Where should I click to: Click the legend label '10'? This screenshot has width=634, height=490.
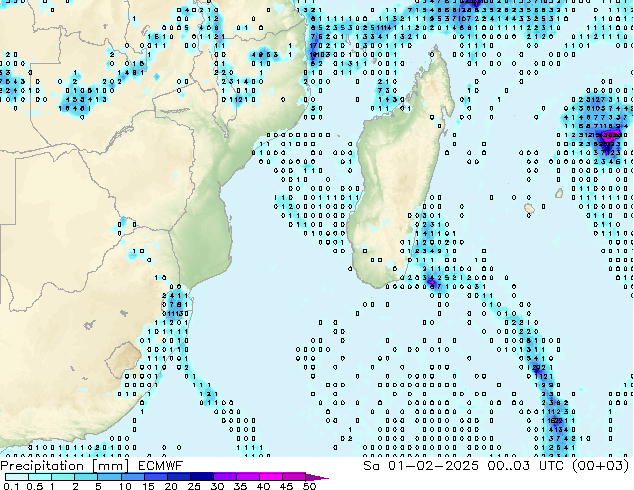pos(125,486)
